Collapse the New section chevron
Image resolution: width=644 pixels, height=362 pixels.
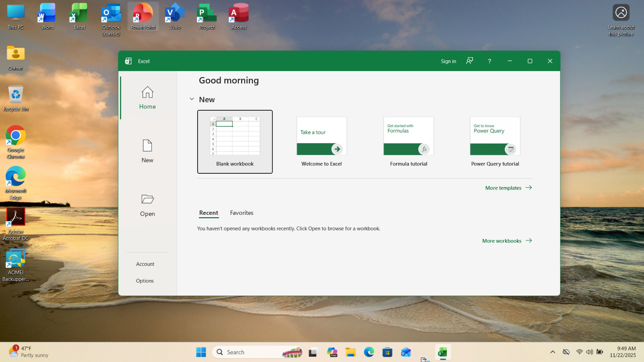(192, 99)
